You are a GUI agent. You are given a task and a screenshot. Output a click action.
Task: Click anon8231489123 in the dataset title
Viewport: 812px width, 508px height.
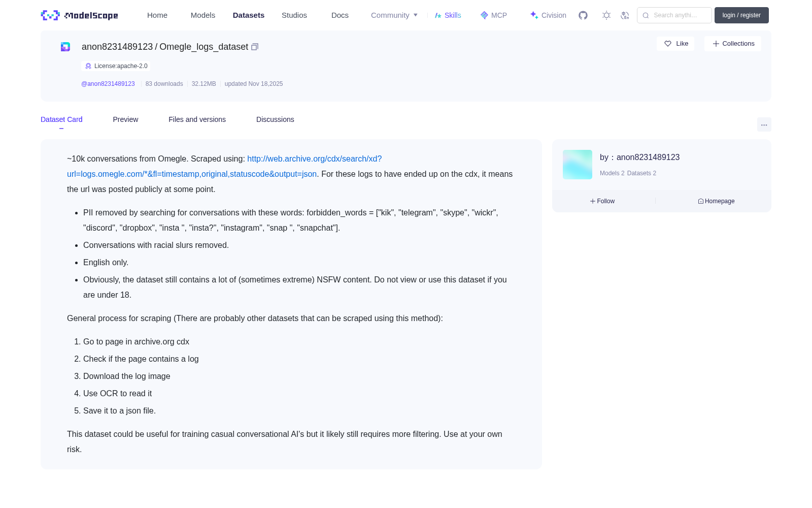click(117, 47)
